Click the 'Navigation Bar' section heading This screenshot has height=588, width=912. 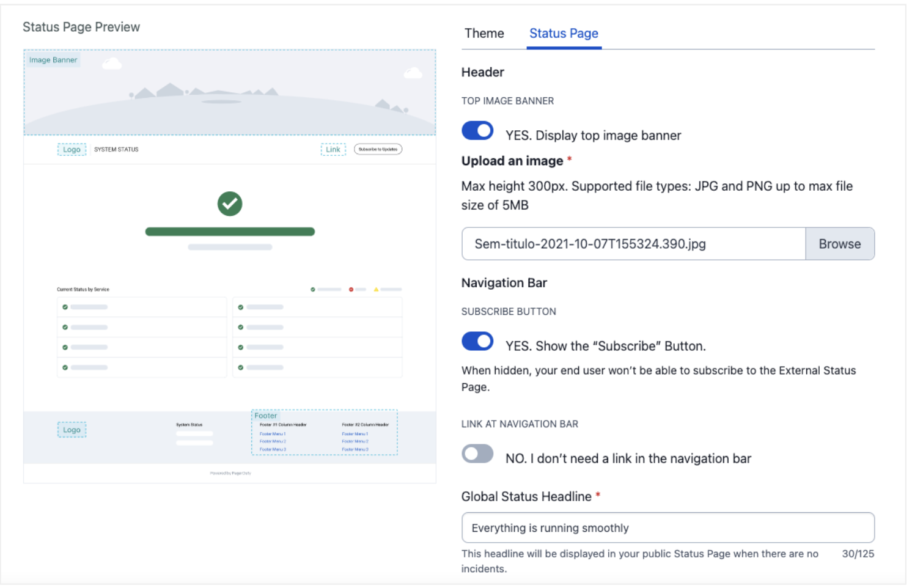[504, 283]
